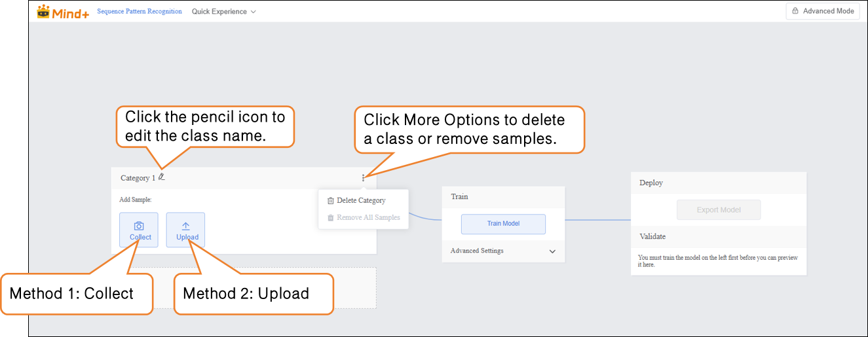Open the three-dot More Options menu
This screenshot has height=337, width=868.
coord(363,177)
